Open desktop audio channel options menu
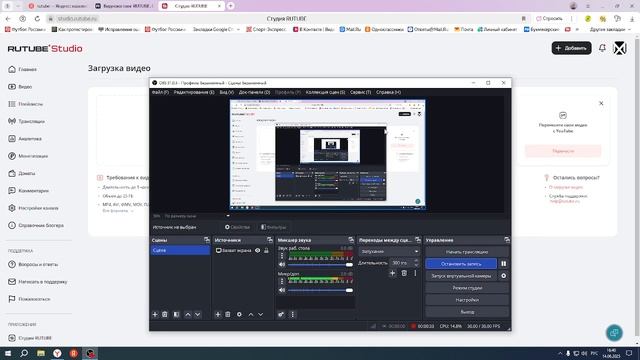640x360 pixels. coord(282,256)
